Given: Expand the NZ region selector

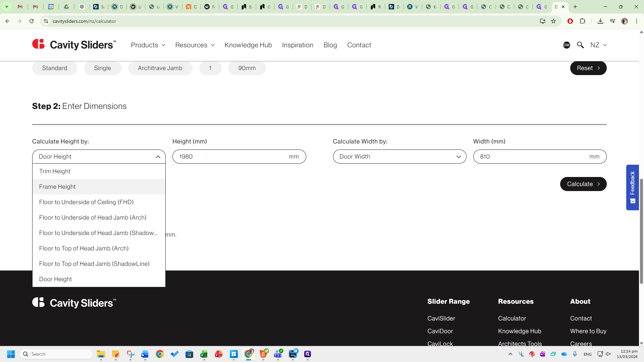Looking at the screenshot, I should pos(598,45).
